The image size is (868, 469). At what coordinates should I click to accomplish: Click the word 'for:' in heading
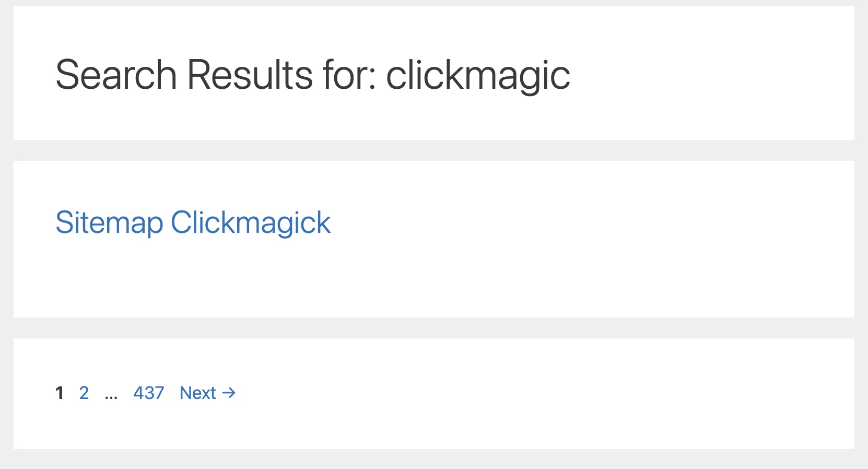click(349, 75)
